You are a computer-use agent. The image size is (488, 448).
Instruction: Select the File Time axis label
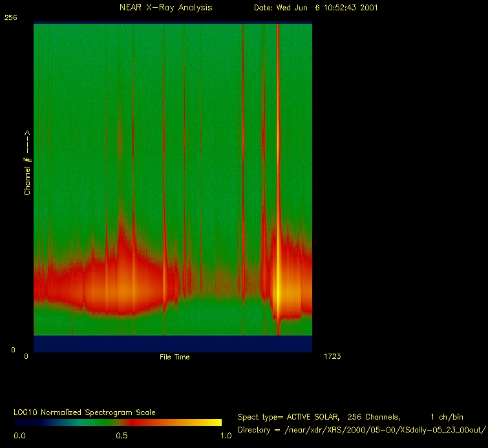[175, 357]
